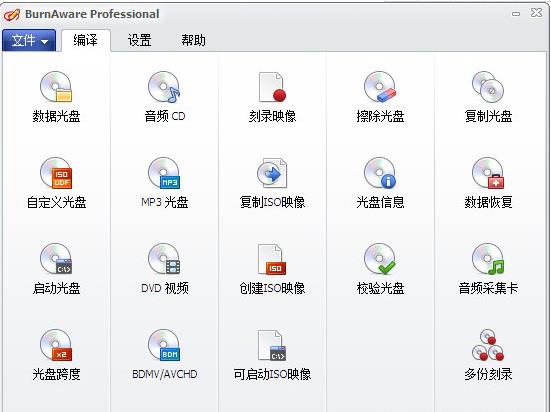The width and height of the screenshot is (551, 412).
Task: Launch the 数据恢复 data recovery tool
Action: (488, 183)
